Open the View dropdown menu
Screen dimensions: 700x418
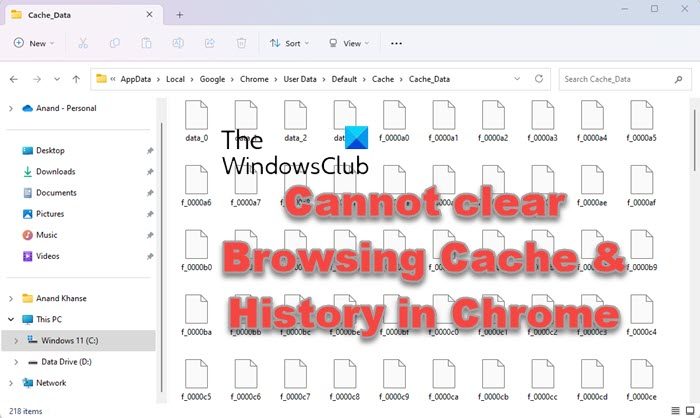click(x=349, y=43)
